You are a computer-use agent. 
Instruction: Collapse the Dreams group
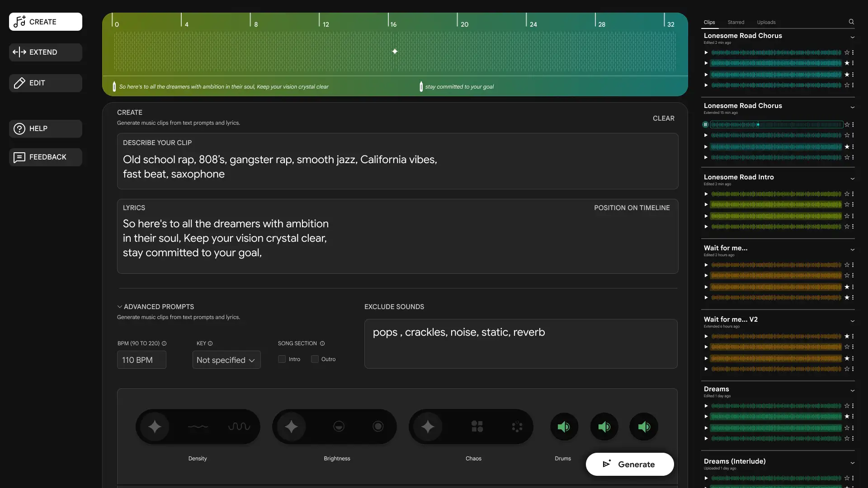click(852, 391)
